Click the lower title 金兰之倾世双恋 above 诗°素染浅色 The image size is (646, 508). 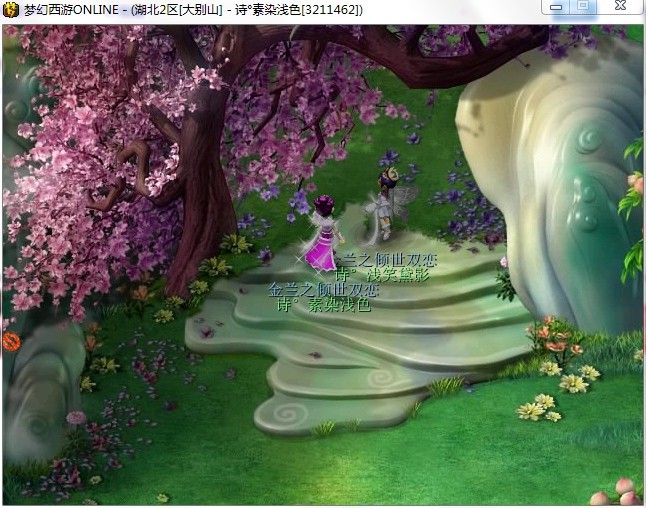(323, 290)
